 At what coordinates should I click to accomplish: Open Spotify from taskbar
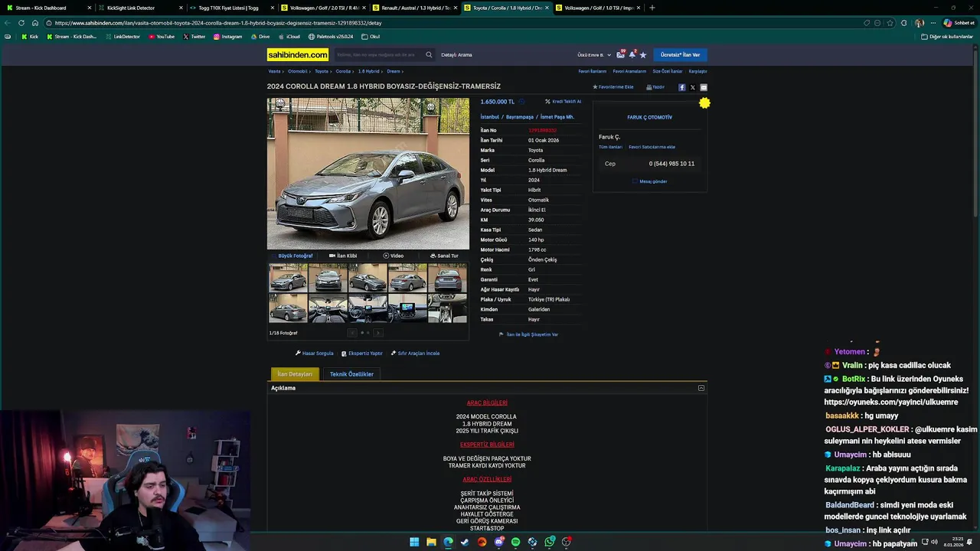(515, 542)
